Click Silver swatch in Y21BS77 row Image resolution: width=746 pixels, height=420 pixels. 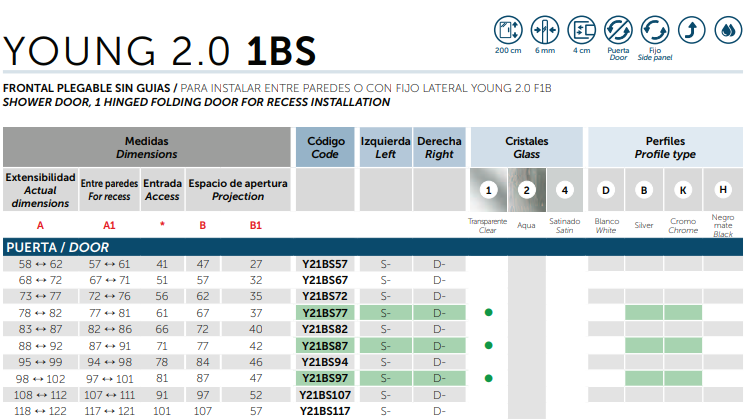[x=644, y=313]
